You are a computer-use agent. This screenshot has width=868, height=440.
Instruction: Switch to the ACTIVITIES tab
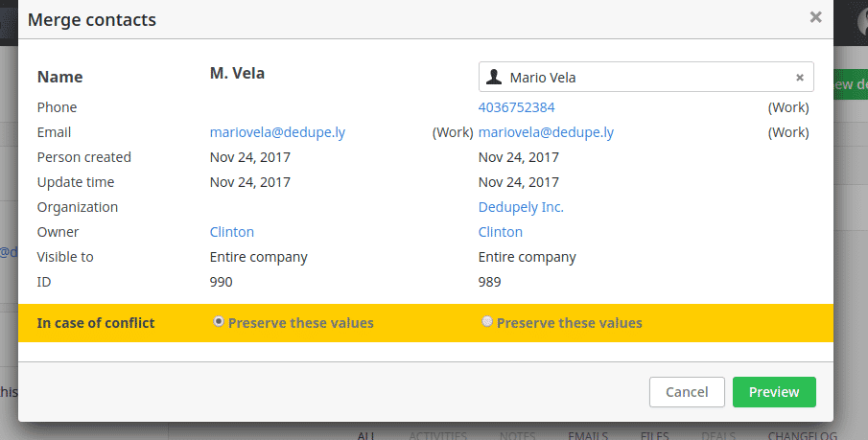pyautogui.click(x=438, y=435)
